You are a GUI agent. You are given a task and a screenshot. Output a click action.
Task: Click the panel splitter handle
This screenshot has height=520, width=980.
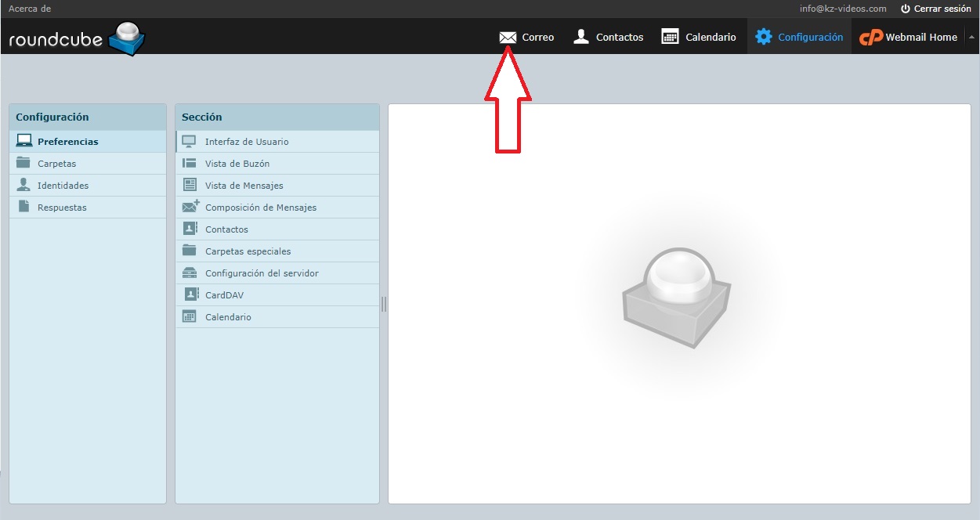pyautogui.click(x=384, y=304)
